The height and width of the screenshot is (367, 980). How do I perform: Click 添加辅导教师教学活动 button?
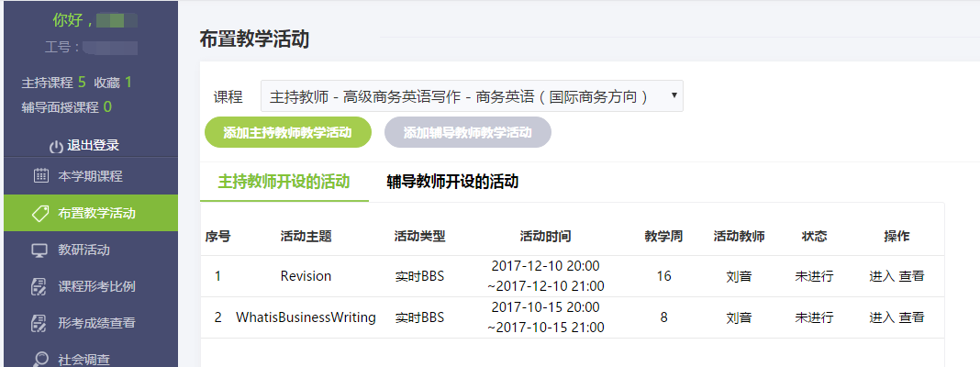[x=467, y=132]
